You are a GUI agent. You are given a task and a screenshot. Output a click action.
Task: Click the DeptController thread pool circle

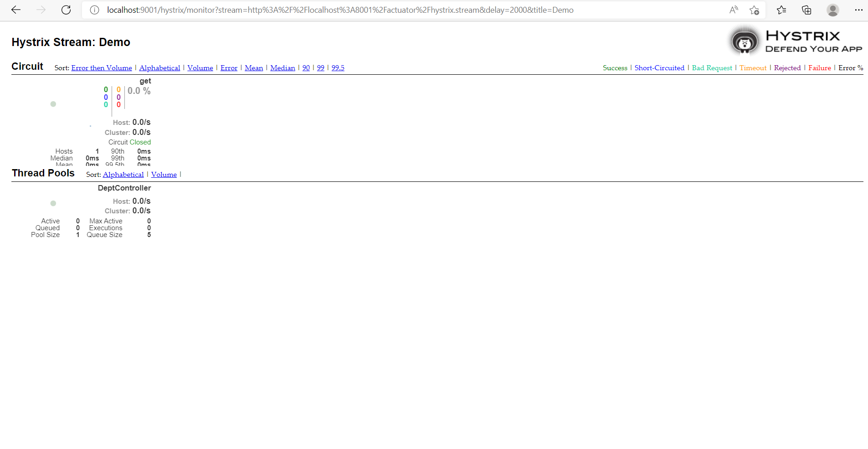coord(53,203)
